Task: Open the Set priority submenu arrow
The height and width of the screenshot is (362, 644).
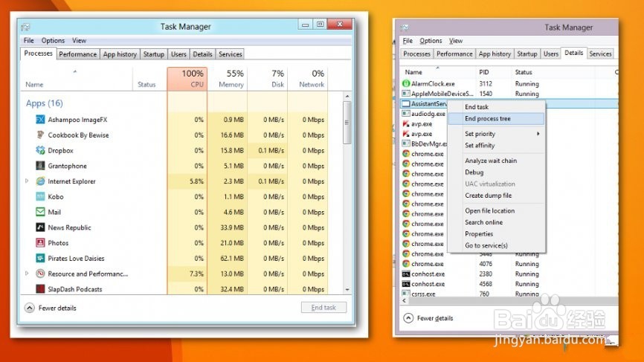Action: click(538, 134)
